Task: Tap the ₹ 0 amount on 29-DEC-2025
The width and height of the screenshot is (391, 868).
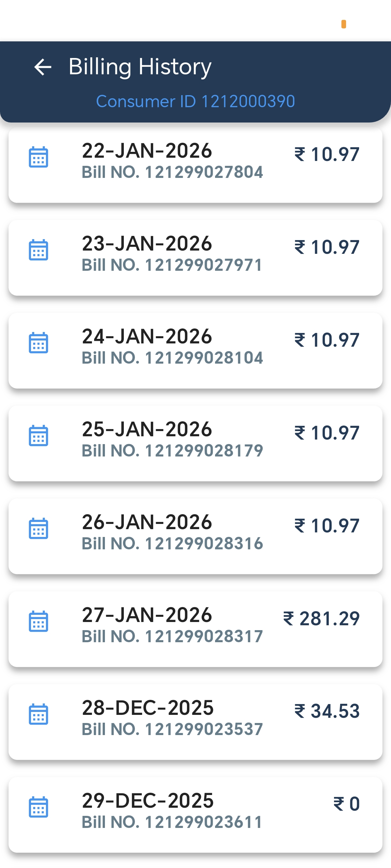Action: point(346,804)
